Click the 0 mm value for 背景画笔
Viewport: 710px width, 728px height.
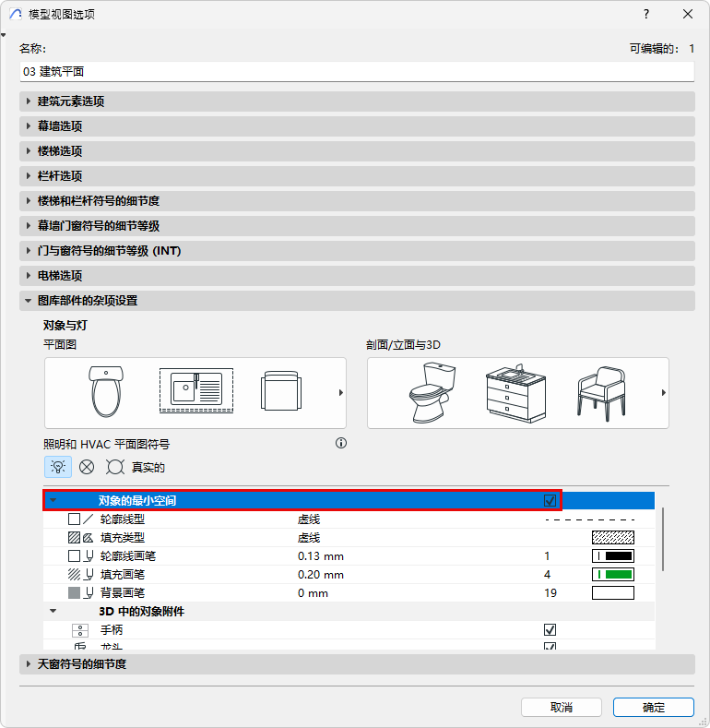313,593
